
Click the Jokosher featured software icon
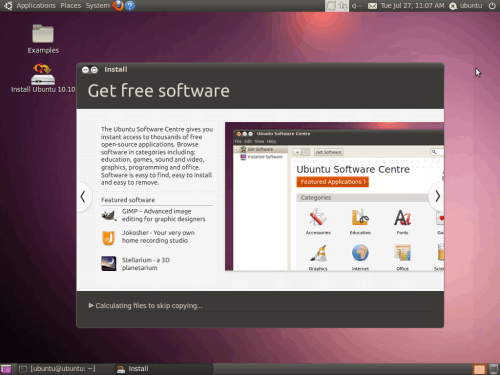[108, 238]
